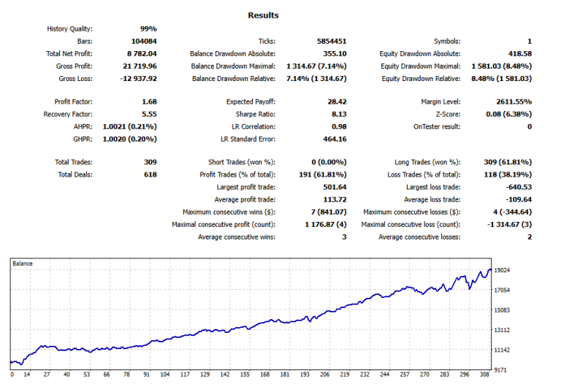Click Balance Drawdown Relative value
561x392 pixels.
tap(316, 79)
